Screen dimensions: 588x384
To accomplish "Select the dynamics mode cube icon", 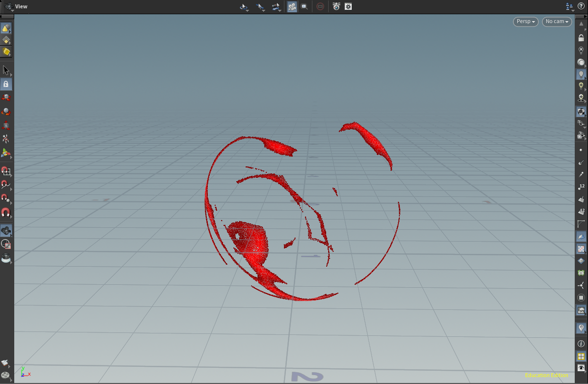I will [x=6, y=52].
